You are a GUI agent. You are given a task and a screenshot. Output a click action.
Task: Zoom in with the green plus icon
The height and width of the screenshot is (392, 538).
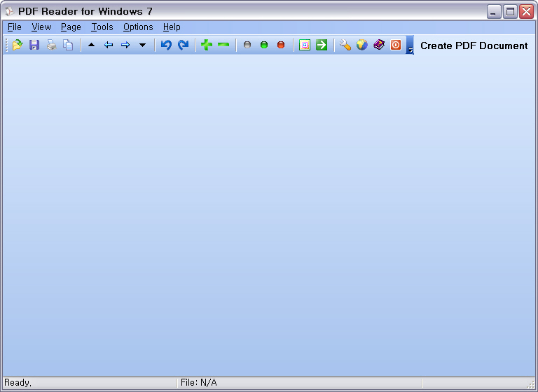pos(207,45)
